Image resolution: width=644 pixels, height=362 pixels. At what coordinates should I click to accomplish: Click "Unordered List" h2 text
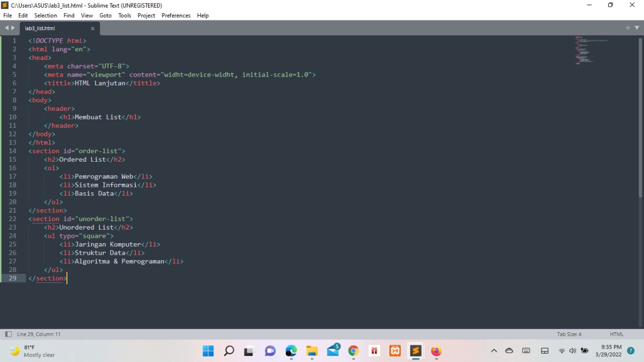point(87,228)
